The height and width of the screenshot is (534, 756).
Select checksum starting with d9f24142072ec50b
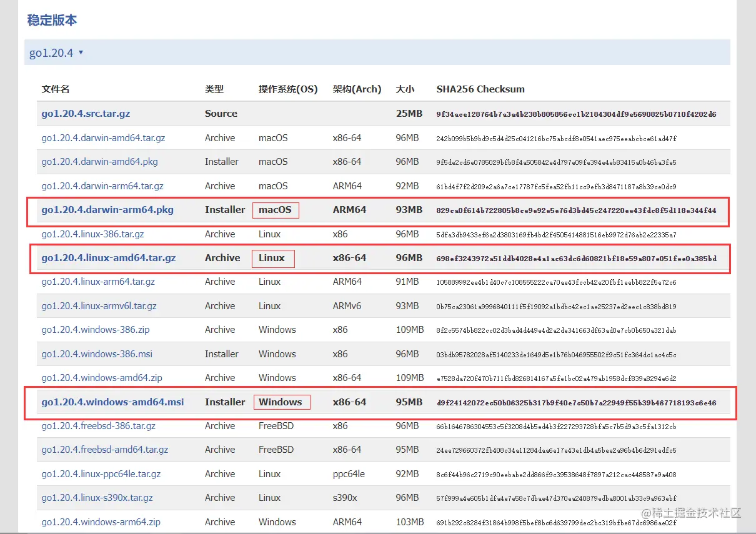pyautogui.click(x=576, y=403)
